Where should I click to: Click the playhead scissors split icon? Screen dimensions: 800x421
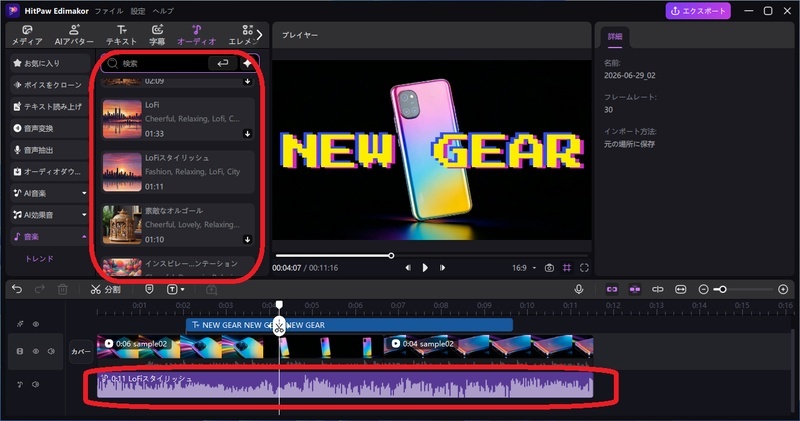(x=279, y=326)
